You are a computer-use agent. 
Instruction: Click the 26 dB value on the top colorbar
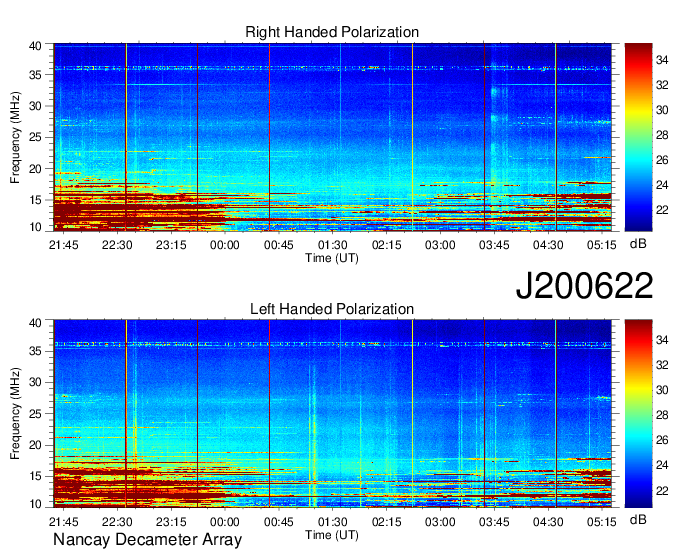(x=662, y=160)
